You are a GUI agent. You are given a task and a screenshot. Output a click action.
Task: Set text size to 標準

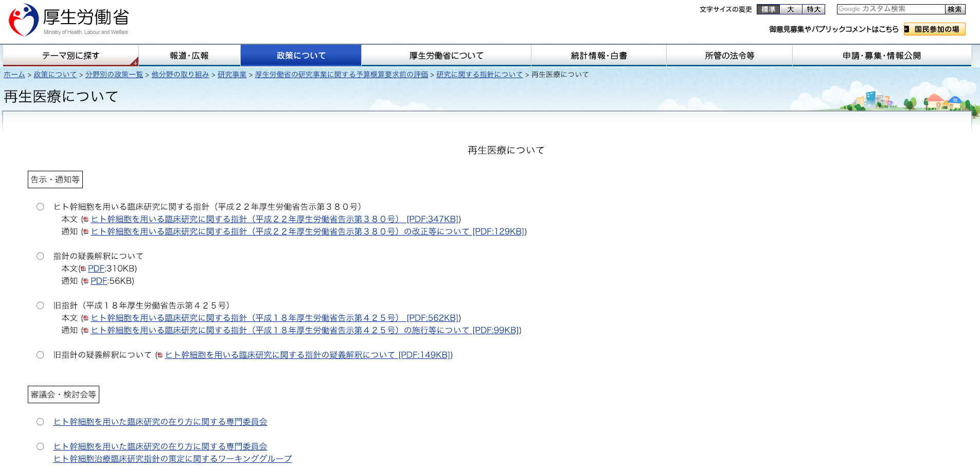point(768,9)
